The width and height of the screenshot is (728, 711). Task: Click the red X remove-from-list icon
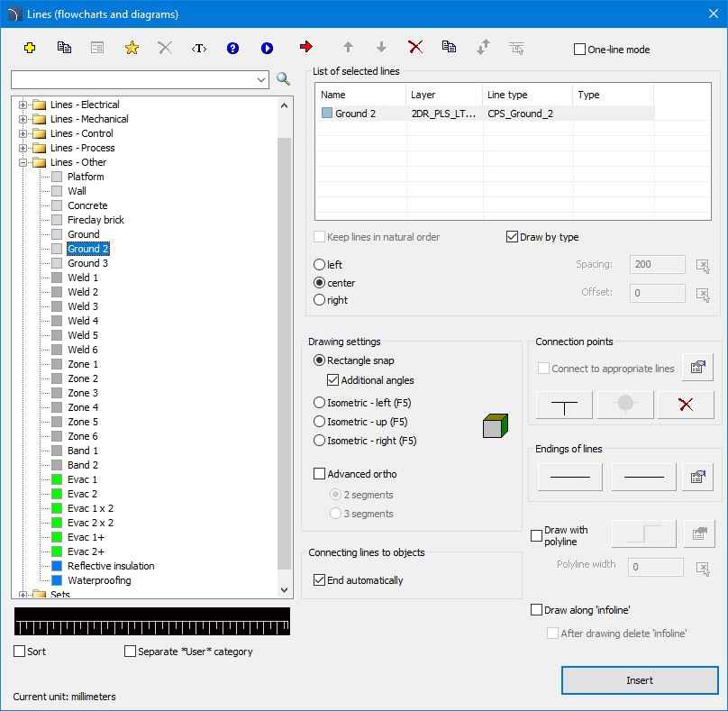click(415, 47)
